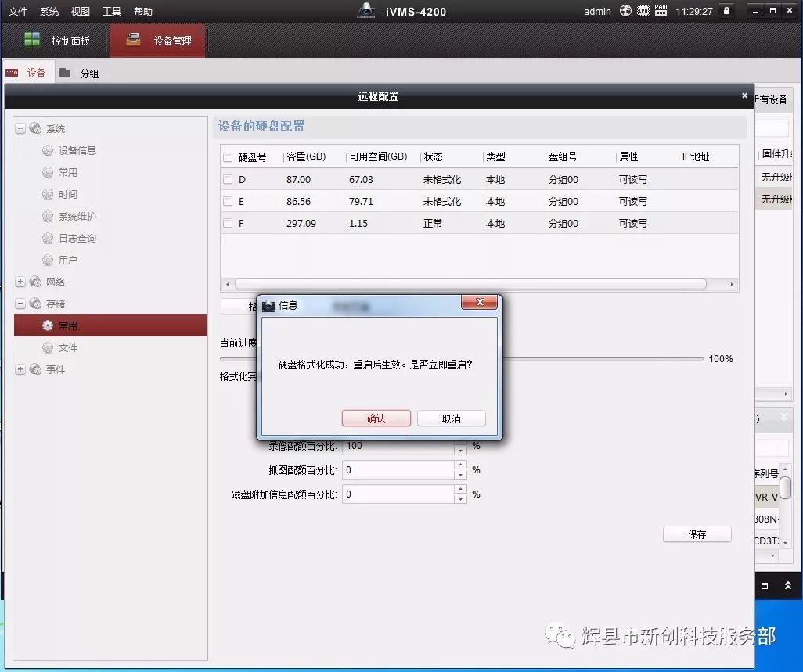Screen dimensions: 803x672
Task: Decrease 抓图配额百分比 with down arrow
Action: (460, 474)
